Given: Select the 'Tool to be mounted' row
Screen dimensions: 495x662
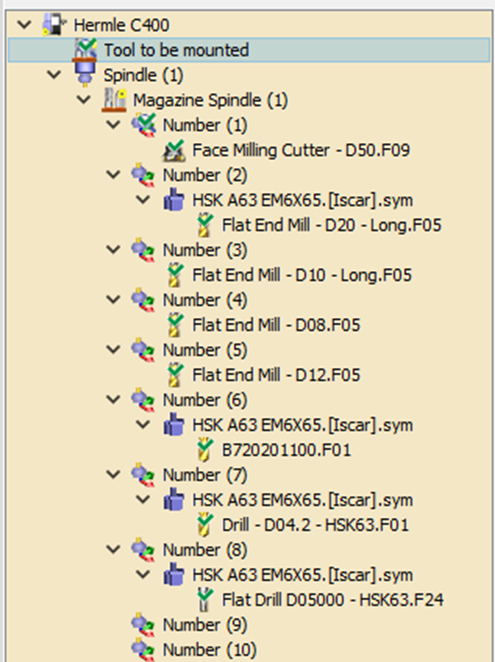Looking at the screenshot, I should coord(249,50).
